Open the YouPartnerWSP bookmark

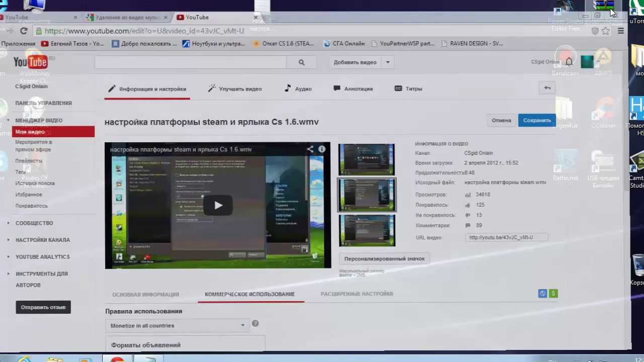tap(403, 44)
